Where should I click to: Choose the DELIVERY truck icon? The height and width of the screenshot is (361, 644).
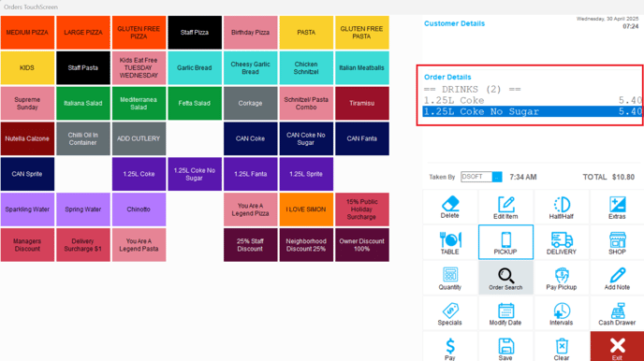tap(562, 239)
